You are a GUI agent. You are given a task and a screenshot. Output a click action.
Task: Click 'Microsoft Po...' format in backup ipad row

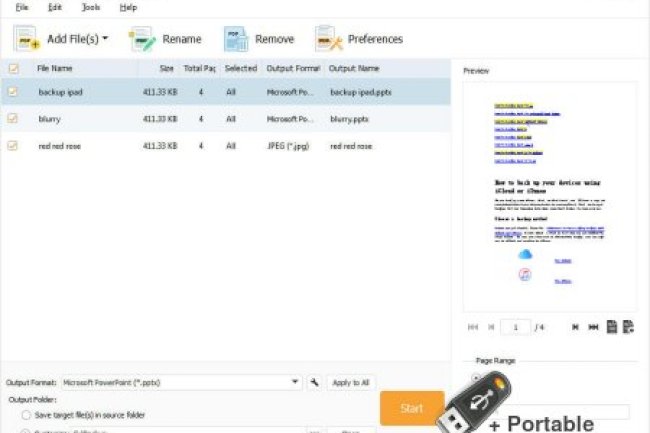pyautogui.click(x=290, y=92)
